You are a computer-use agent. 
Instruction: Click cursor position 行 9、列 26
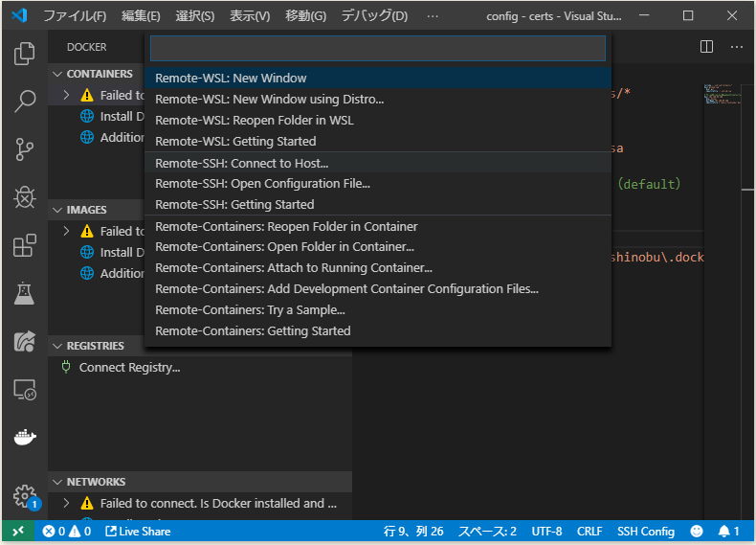[x=413, y=532]
